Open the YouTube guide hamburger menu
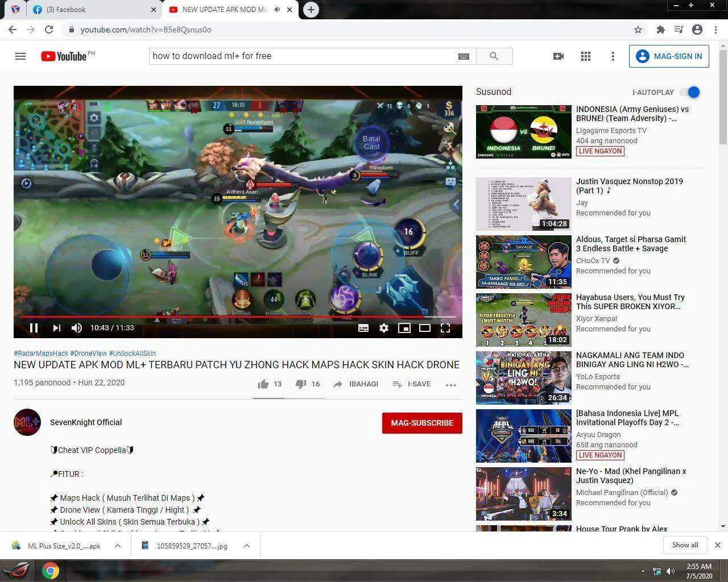 20,56
